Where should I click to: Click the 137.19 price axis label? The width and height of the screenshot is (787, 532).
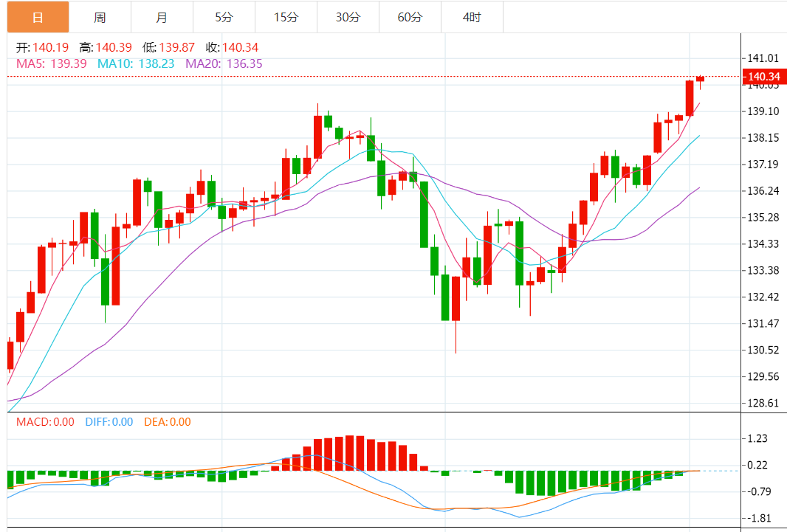[763, 165]
